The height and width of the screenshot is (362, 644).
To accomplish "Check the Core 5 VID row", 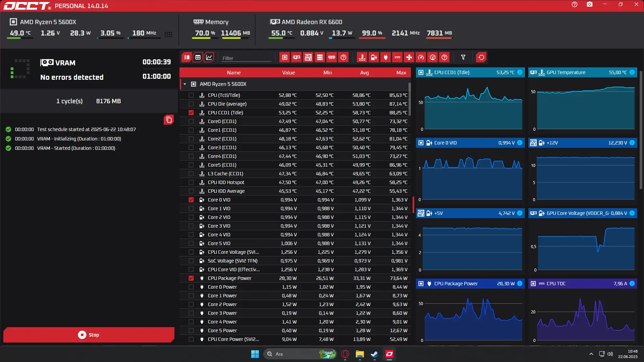I will pyautogui.click(x=191, y=243).
